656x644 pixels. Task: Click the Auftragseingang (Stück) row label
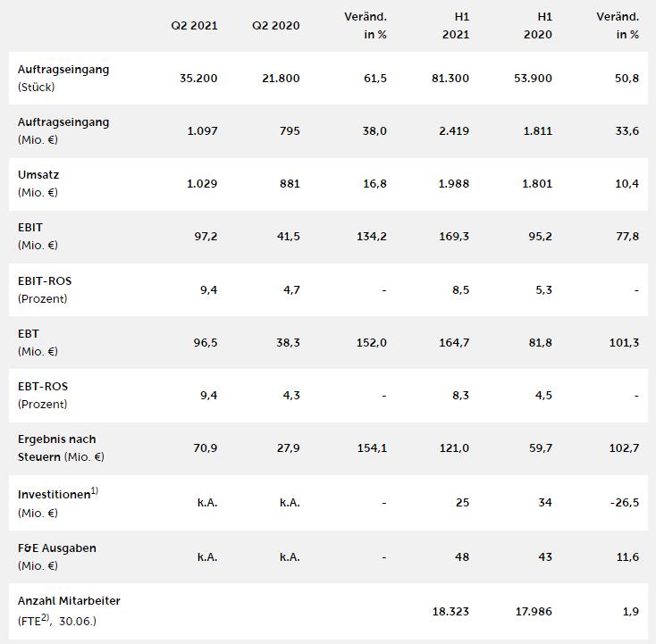tap(63, 78)
